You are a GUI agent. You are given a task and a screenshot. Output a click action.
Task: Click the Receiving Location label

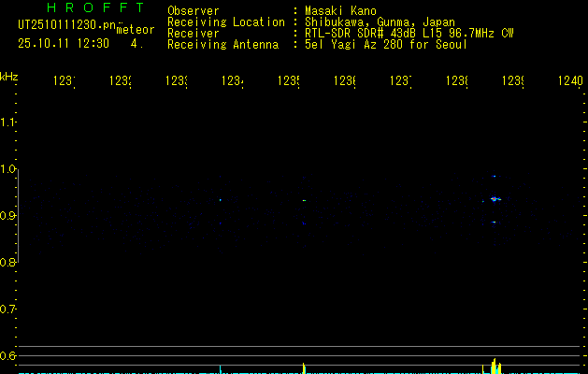click(x=226, y=22)
